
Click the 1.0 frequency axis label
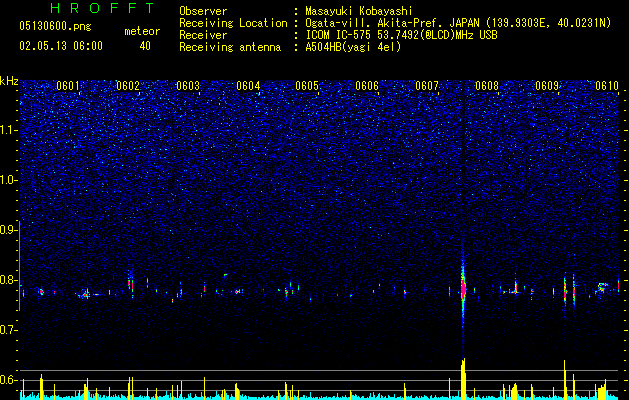click(x=8, y=180)
